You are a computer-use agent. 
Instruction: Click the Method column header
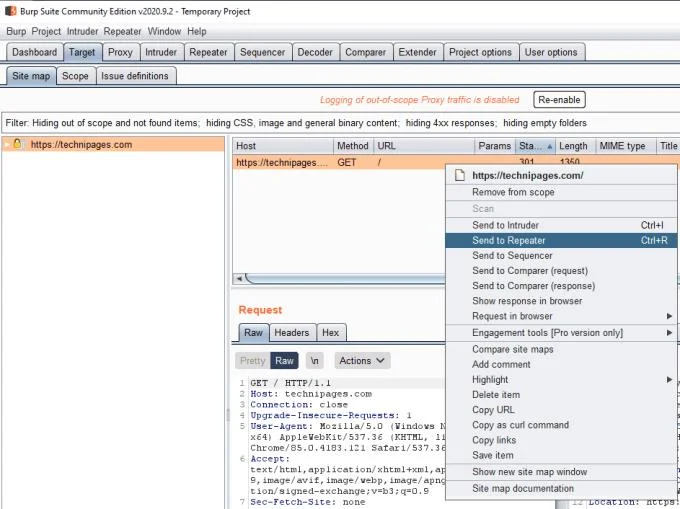pyautogui.click(x=353, y=146)
